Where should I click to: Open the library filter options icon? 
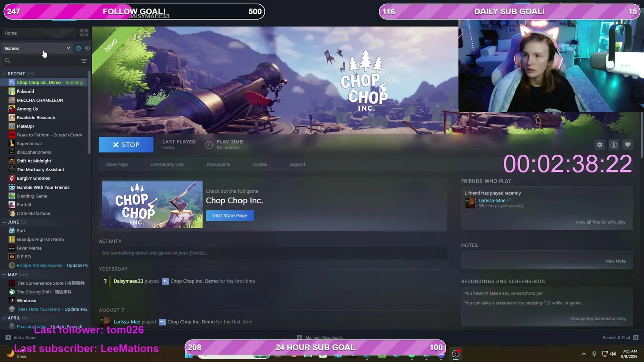[x=84, y=61]
